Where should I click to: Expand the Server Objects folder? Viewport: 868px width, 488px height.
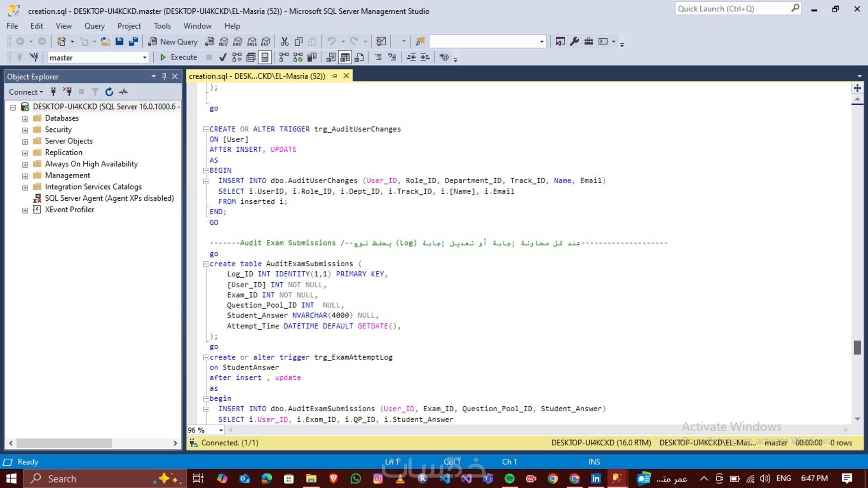[25, 141]
